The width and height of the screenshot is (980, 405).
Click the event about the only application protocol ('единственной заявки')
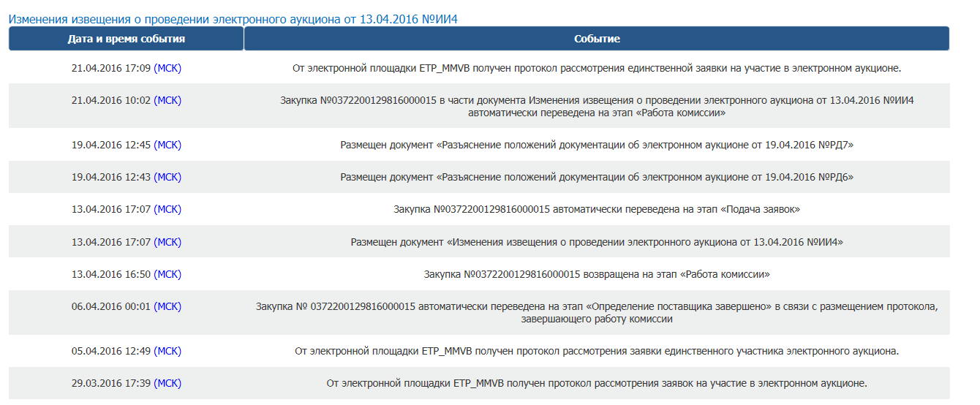pos(597,68)
